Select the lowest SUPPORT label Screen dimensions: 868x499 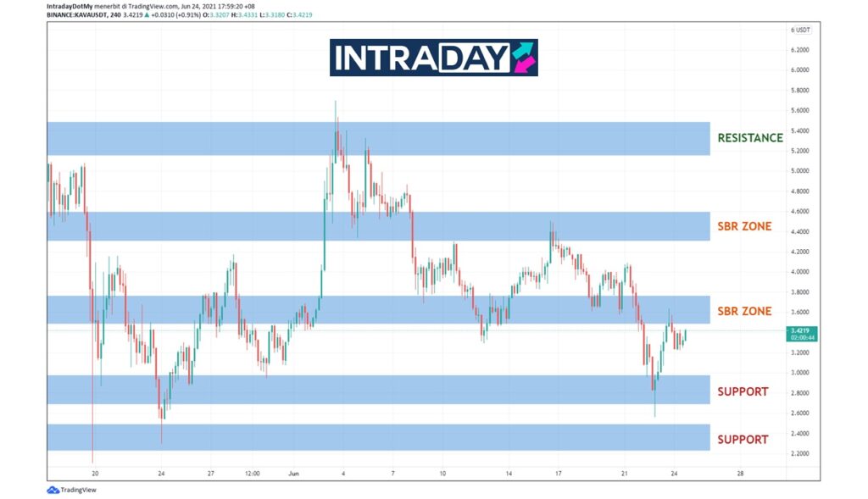click(743, 439)
